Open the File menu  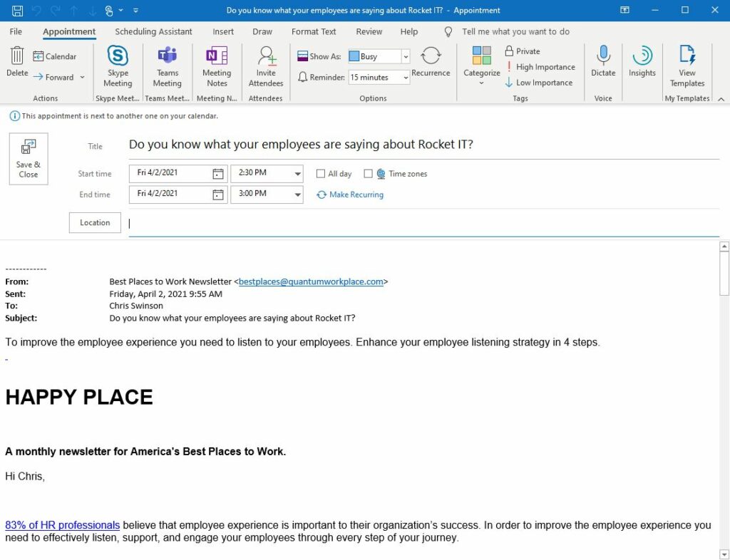pyautogui.click(x=16, y=31)
